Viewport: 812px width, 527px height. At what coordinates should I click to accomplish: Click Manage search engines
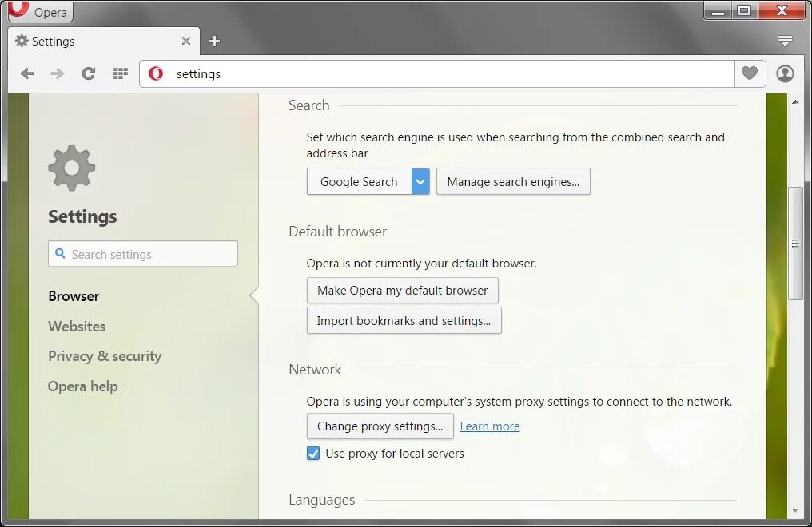pyautogui.click(x=513, y=181)
